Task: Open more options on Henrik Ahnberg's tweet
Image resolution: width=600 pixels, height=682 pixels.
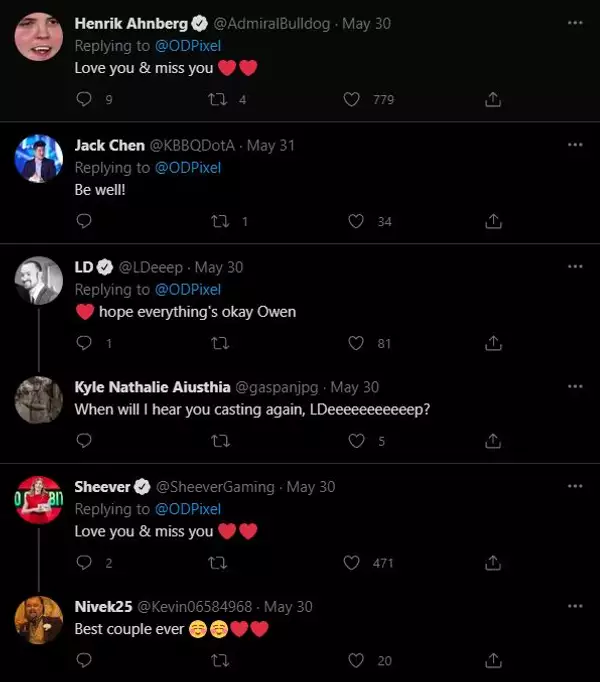Action: coord(574,23)
